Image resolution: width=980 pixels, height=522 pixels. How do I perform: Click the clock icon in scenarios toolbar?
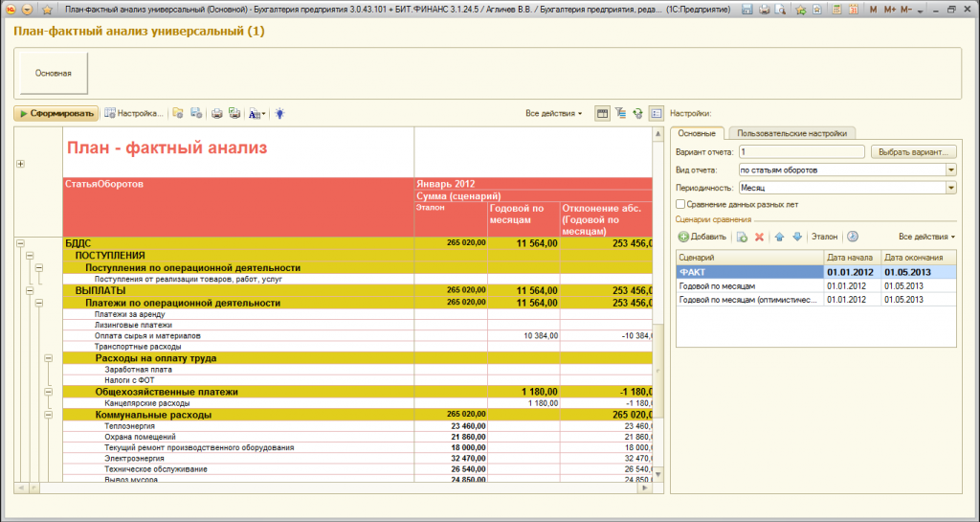pos(853,237)
